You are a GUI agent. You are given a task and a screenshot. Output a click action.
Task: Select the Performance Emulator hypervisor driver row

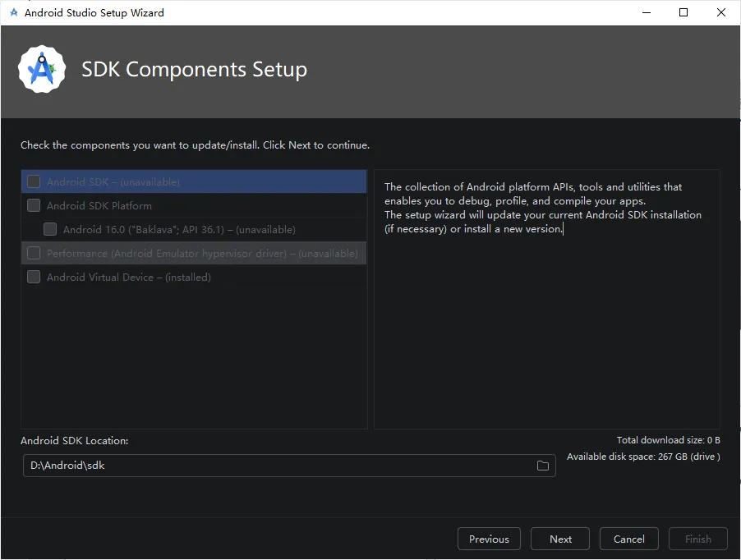tap(202, 253)
